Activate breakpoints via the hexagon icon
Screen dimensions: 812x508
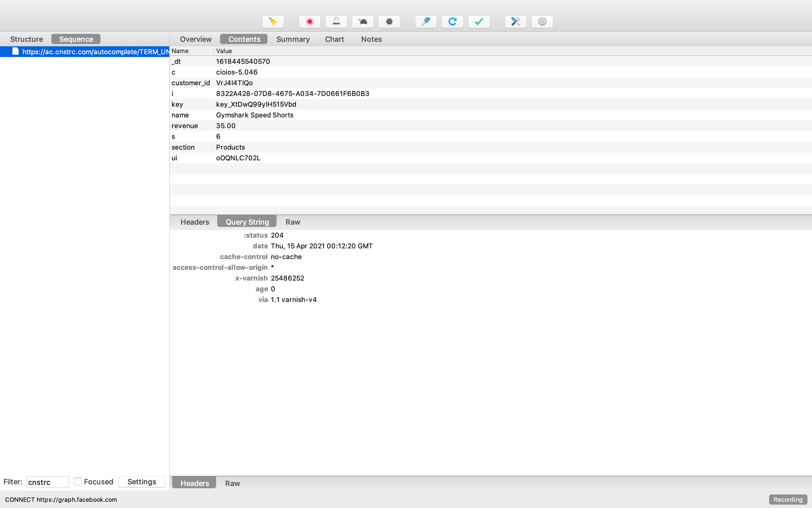(389, 21)
